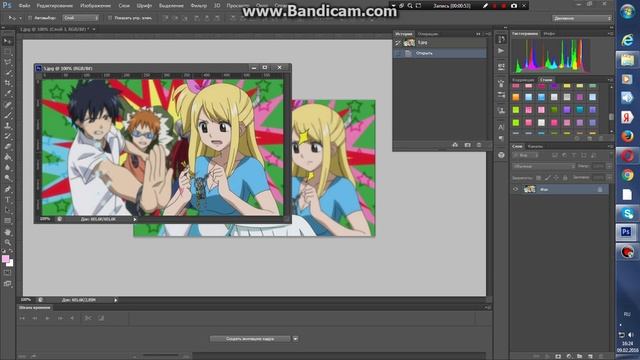Select the Move tool in the toolbox
Viewport: 640px width, 360px height.
click(7, 41)
